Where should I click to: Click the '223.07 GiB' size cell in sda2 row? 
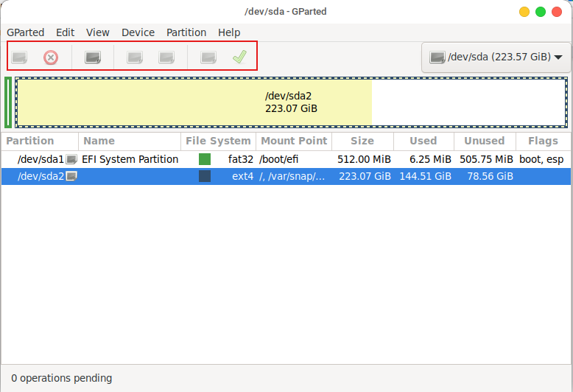365,176
